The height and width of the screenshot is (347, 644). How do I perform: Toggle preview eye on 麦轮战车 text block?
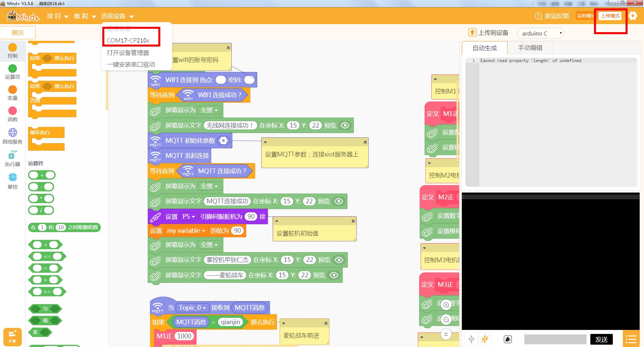click(x=334, y=275)
